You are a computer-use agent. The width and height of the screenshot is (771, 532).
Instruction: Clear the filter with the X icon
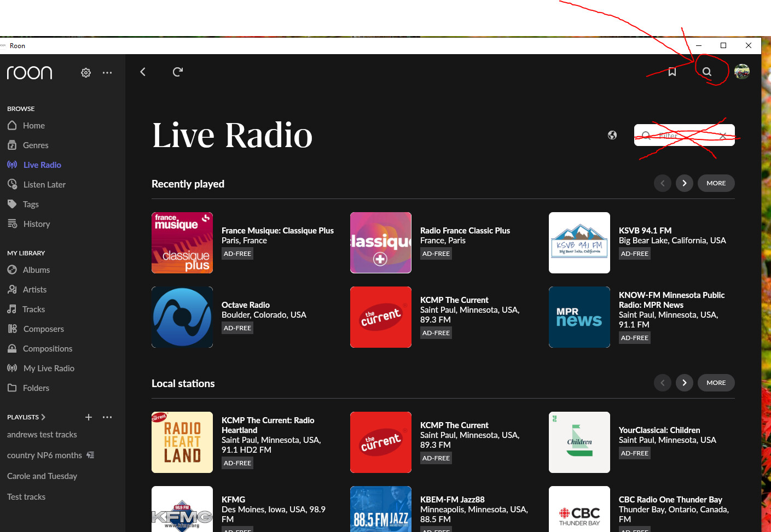coord(723,136)
